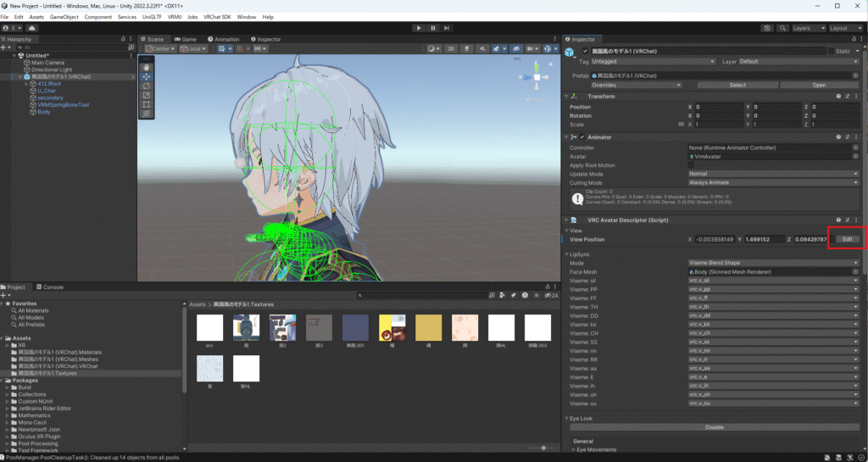
Task: Open the GameObject menu
Action: click(x=64, y=17)
